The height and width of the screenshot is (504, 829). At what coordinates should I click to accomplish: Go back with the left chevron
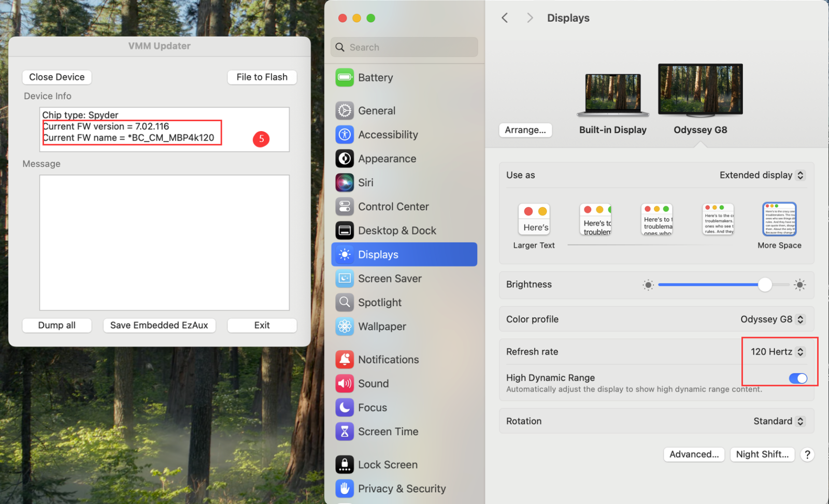coord(505,18)
